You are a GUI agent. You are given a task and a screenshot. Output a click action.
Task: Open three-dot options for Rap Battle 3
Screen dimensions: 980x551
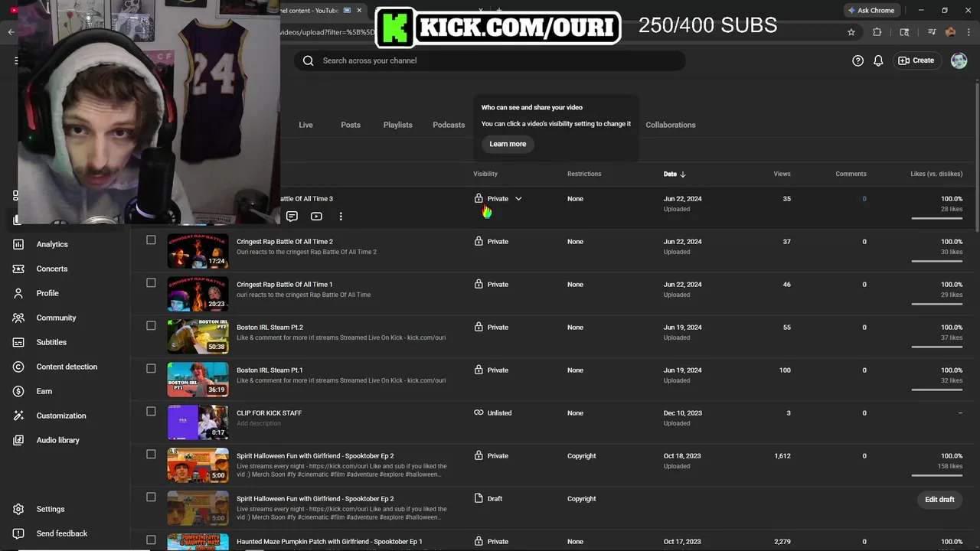(341, 217)
